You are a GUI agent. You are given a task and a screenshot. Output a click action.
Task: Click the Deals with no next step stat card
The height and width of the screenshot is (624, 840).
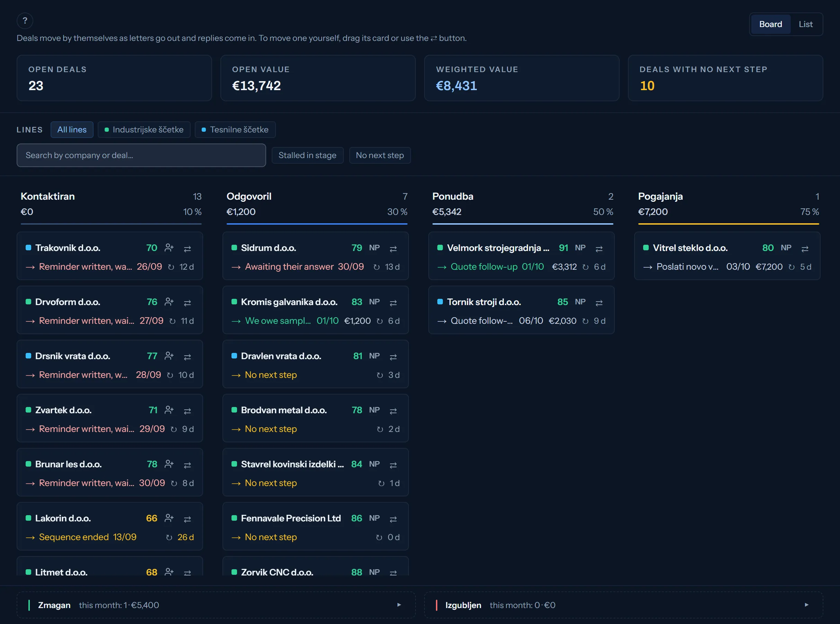pos(725,78)
